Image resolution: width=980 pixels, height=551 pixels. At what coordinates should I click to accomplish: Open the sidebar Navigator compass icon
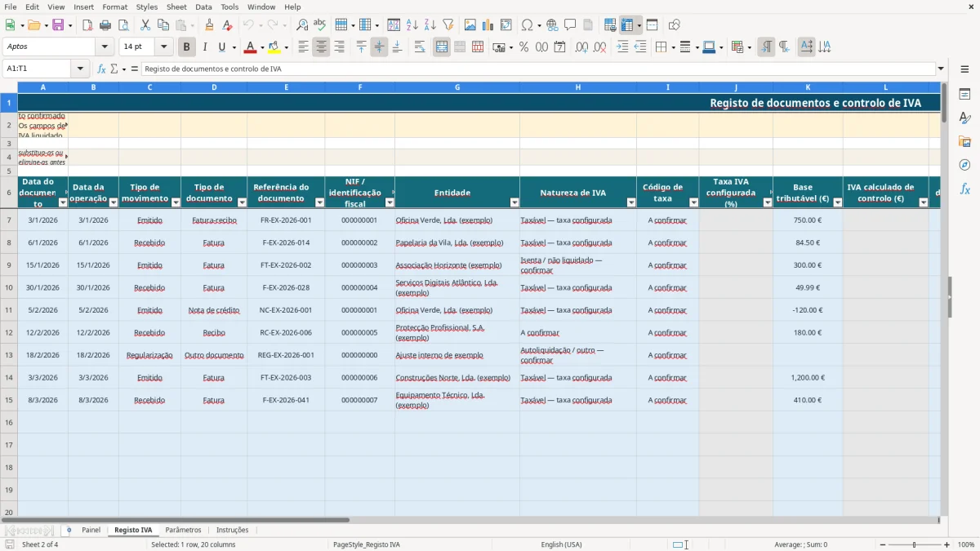(964, 165)
